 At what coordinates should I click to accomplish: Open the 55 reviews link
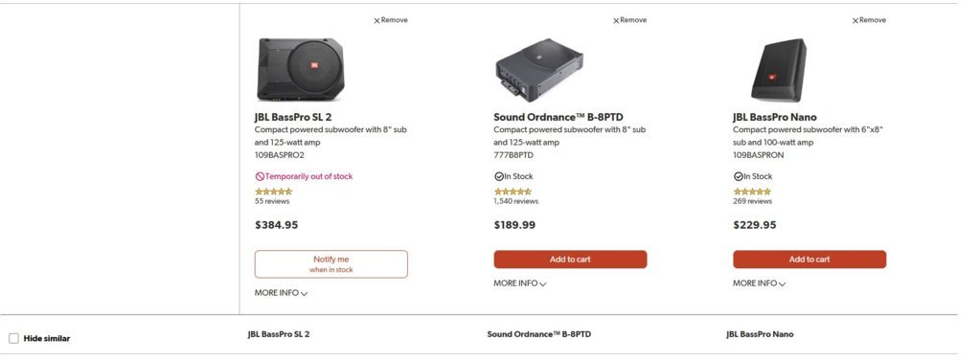tap(272, 201)
